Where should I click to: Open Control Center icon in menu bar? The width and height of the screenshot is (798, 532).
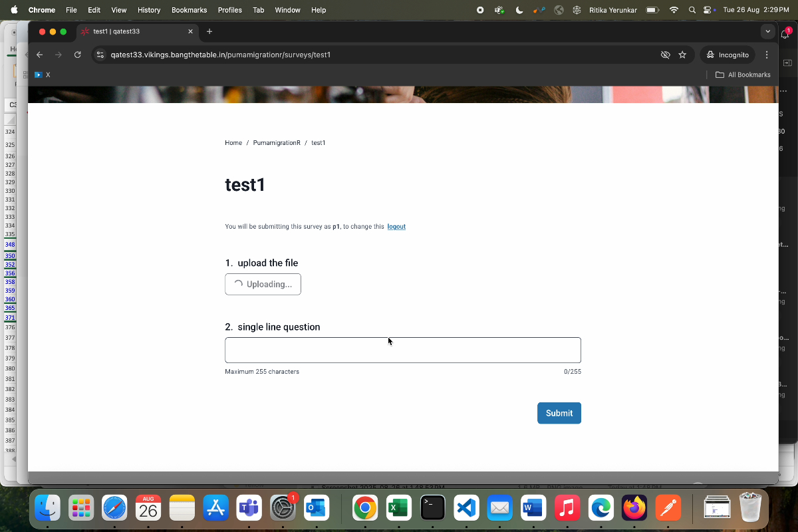709,10
